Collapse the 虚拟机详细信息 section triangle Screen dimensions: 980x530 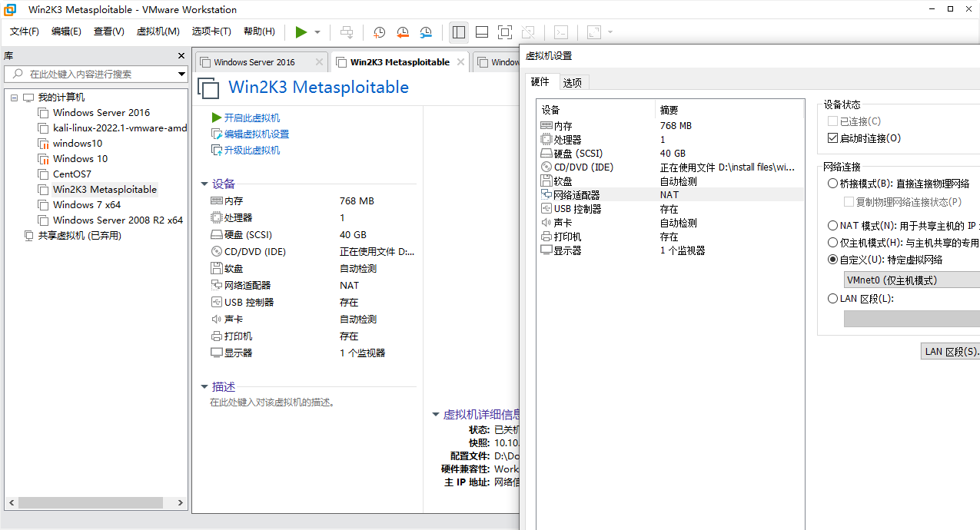pyautogui.click(x=436, y=415)
